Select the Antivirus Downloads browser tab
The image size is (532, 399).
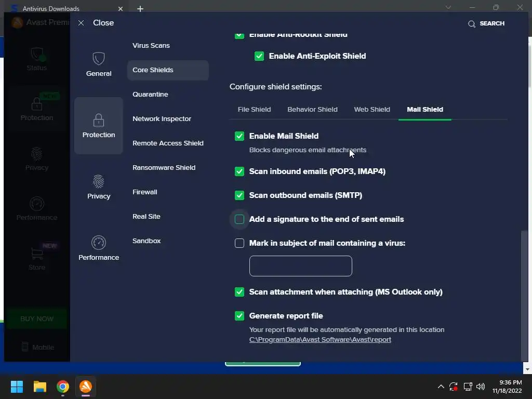(66, 9)
